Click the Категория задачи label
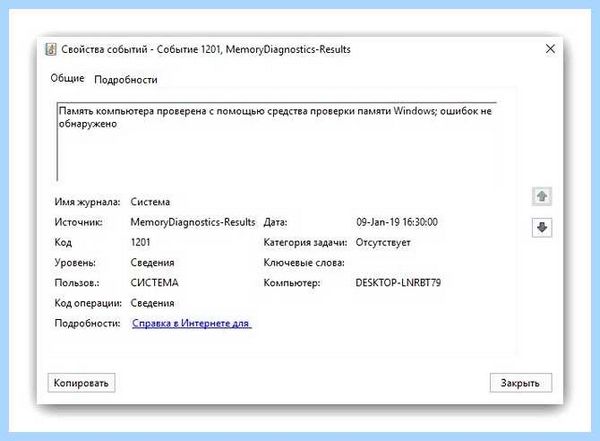The height and width of the screenshot is (441, 600). coord(305,243)
